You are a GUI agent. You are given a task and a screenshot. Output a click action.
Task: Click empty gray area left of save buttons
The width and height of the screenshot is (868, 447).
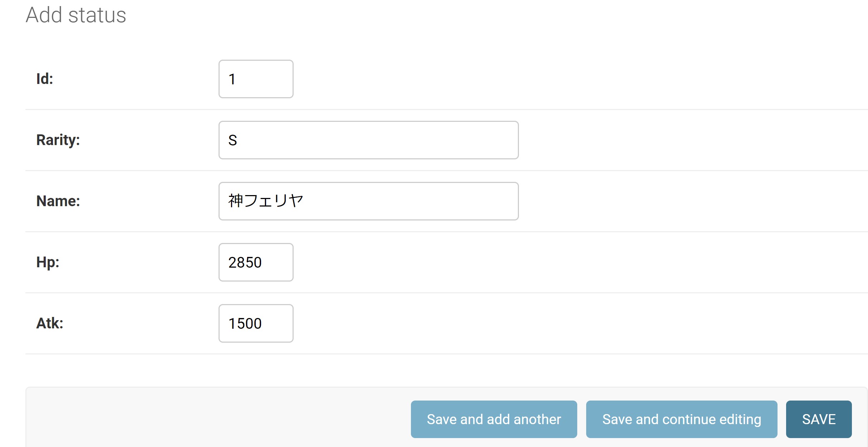215,418
